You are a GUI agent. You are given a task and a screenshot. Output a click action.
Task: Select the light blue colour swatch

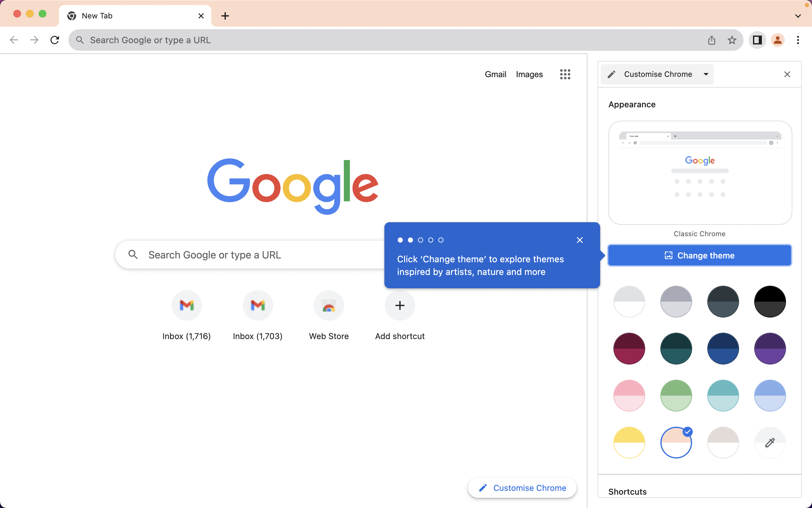770,396
